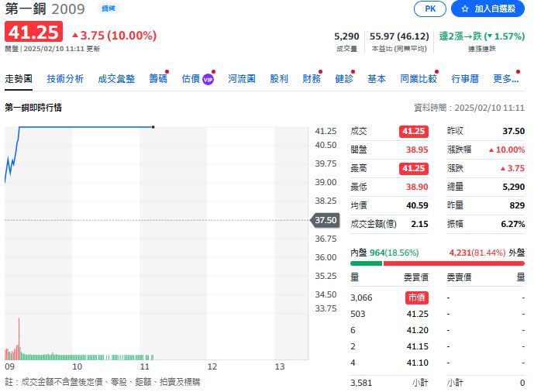Open the 股利 tab
This screenshot has width=534, height=392.
click(x=279, y=79)
